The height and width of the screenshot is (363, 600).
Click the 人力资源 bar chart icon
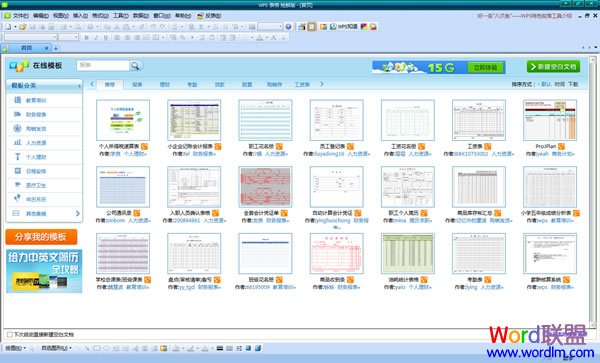tap(18, 143)
